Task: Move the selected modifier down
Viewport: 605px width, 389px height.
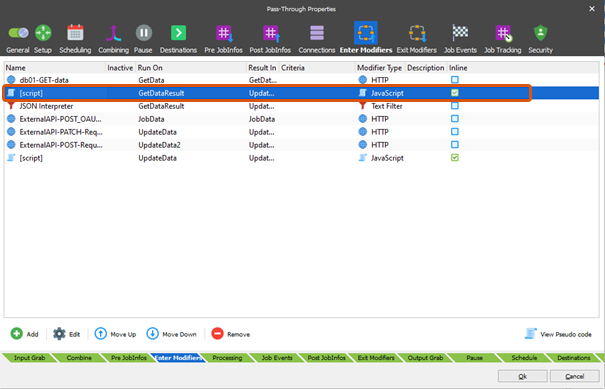Action: point(171,334)
